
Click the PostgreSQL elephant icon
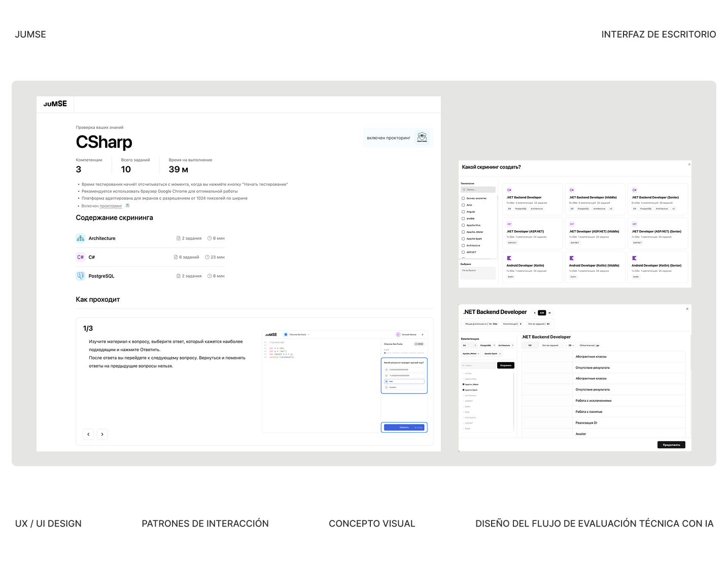[x=81, y=276]
